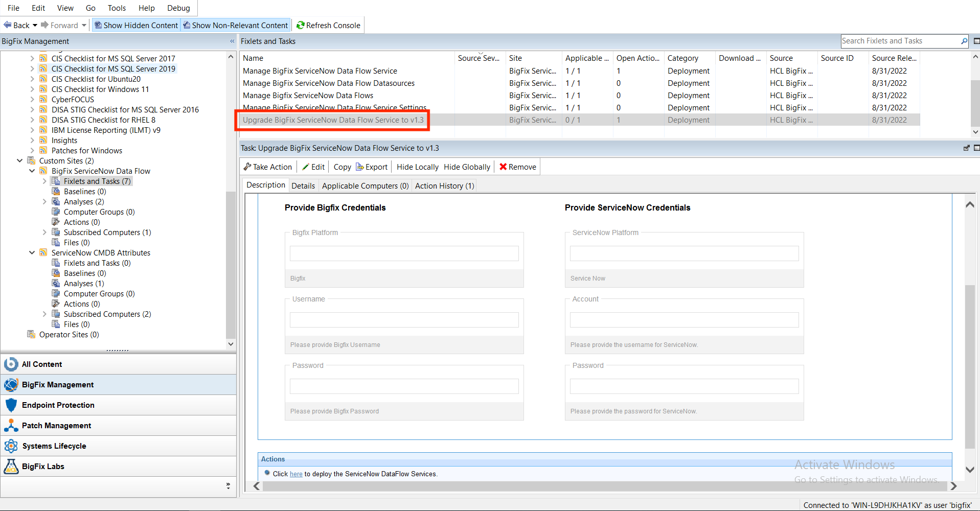Click the Export button
Screen dimensions: 980x511
pyautogui.click(x=372, y=167)
